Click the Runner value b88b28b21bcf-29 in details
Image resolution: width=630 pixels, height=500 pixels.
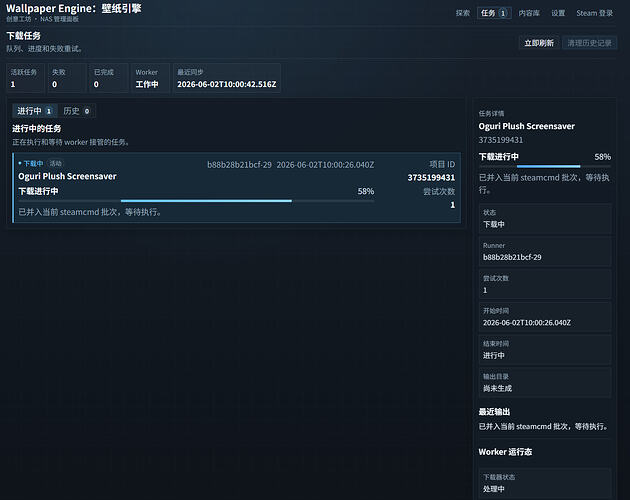click(512, 257)
